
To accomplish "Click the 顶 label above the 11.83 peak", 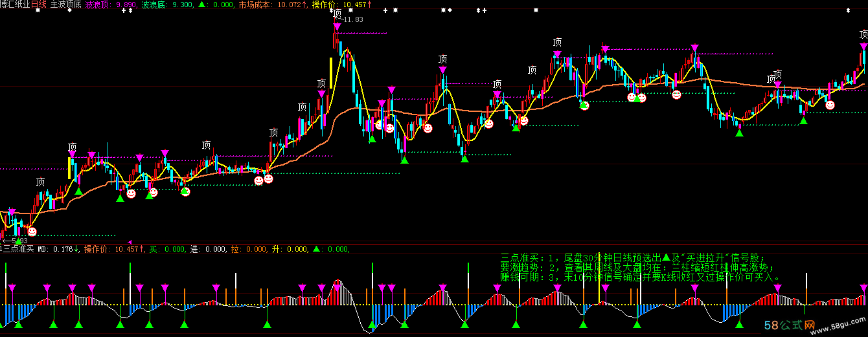I will [x=337, y=14].
